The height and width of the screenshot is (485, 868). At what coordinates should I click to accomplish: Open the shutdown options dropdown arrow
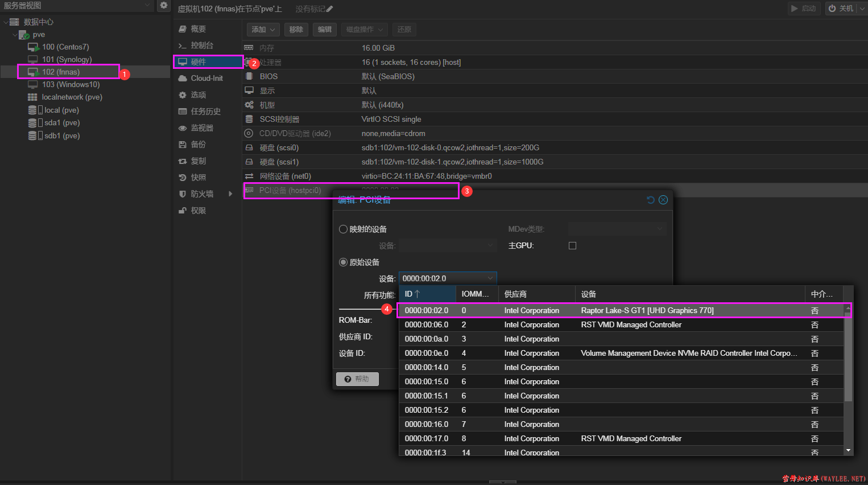[x=862, y=8]
